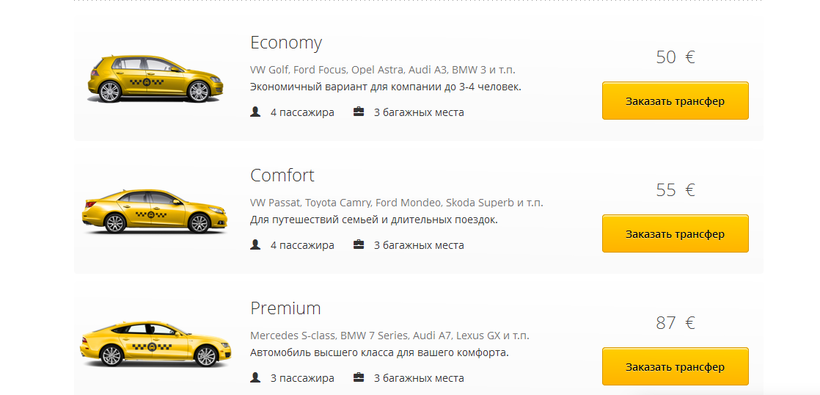Click the Premium passenger icon
Screen dimensions: 820x395
coord(255,377)
